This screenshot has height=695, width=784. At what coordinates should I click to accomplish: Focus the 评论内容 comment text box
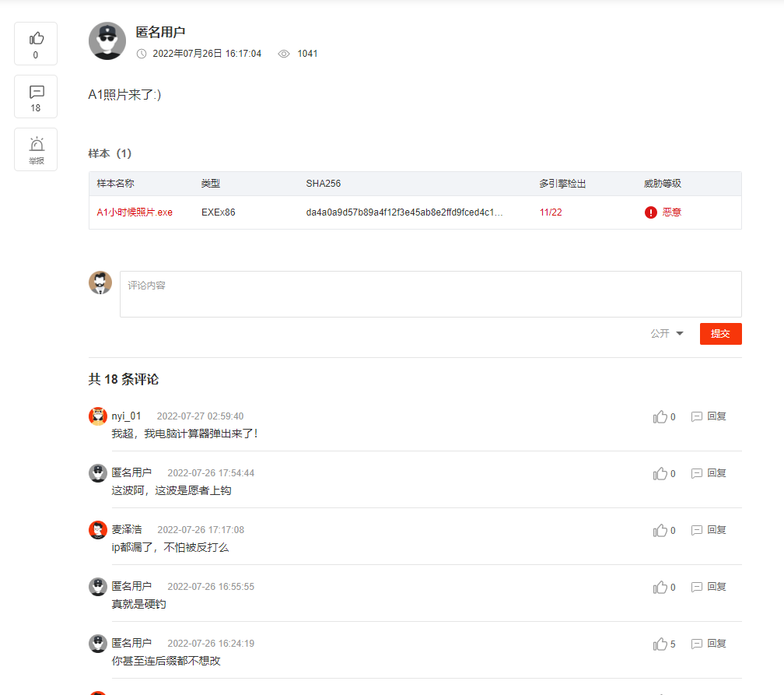[x=431, y=294]
